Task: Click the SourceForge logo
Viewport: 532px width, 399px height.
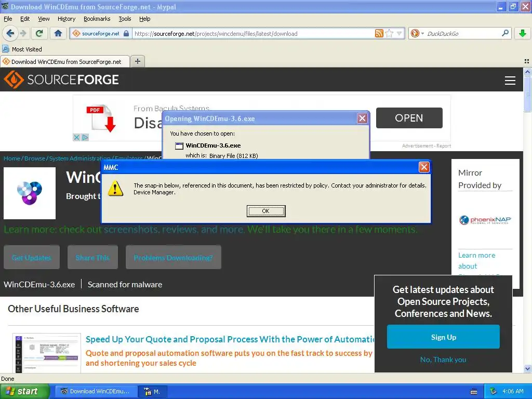Action: (x=61, y=79)
